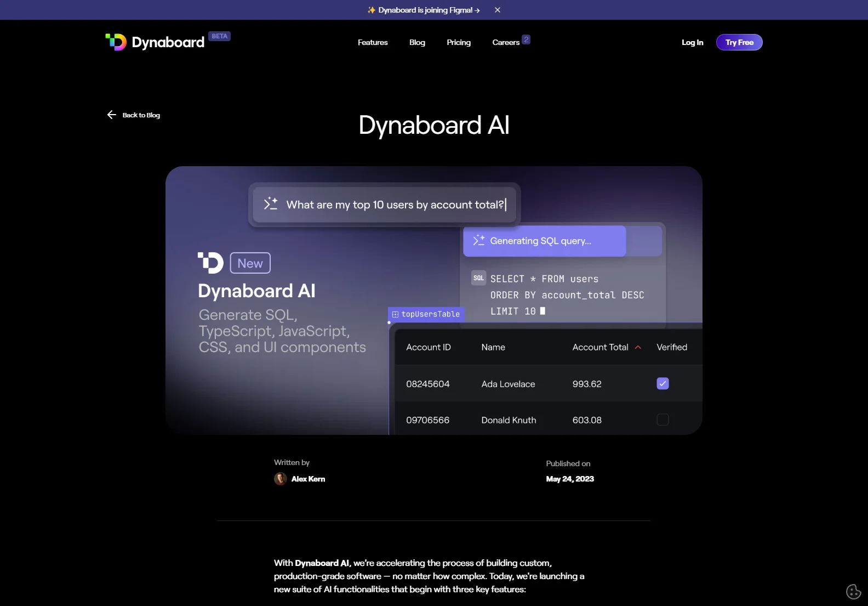This screenshot has height=606, width=868.
Task: Sort by the Account Total column arrow
Action: (x=638, y=347)
